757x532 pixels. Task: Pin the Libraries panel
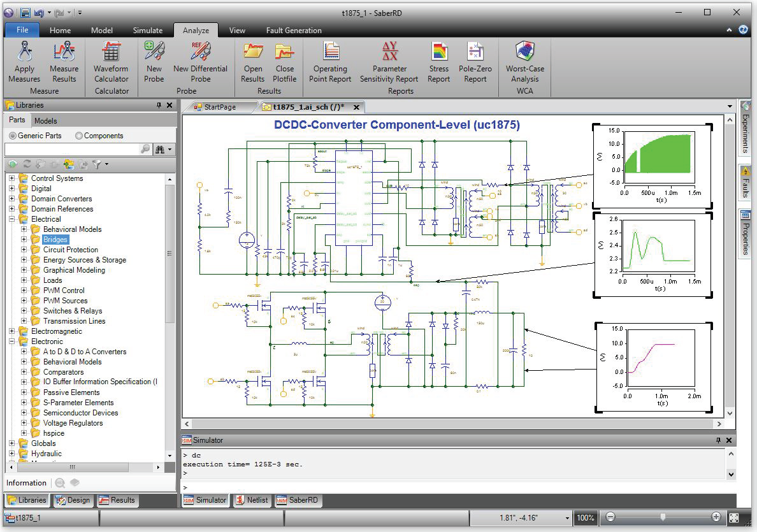point(159,104)
